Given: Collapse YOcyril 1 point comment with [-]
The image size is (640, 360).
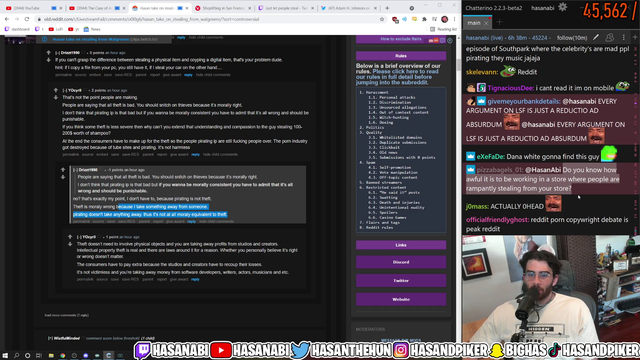Looking at the screenshot, I should tap(79, 237).
